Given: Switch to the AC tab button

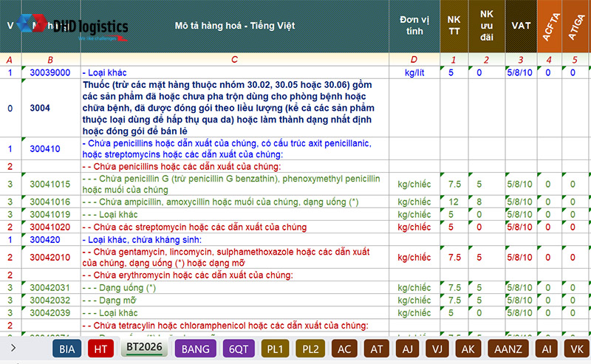Looking at the screenshot, I should point(344,349).
